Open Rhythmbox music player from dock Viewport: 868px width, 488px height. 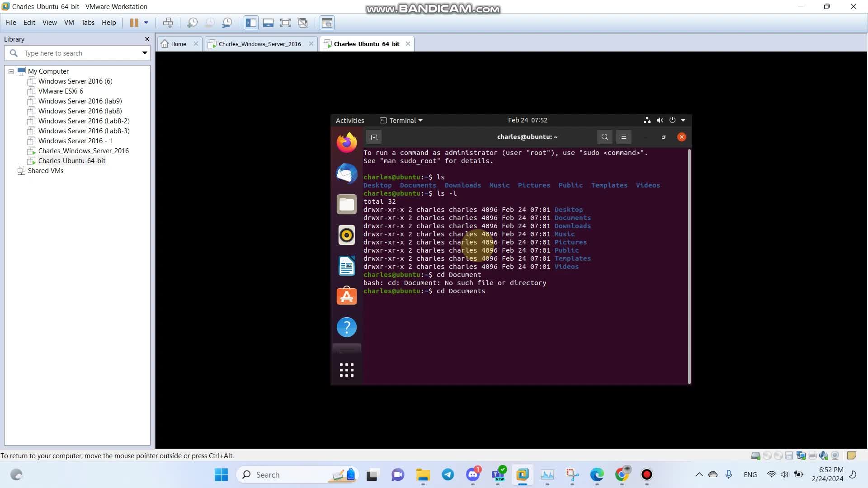347,235
